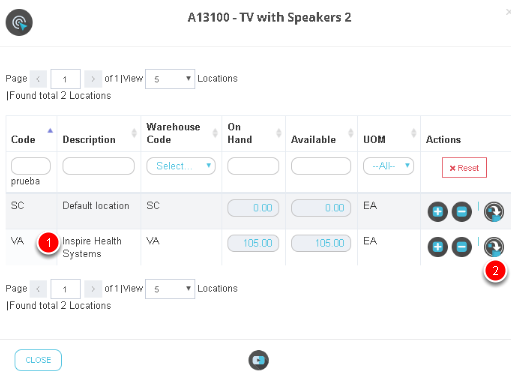Viewport: 511px width, 375px height.
Task: Click the dark round icon in the footer
Action: (x=258, y=360)
